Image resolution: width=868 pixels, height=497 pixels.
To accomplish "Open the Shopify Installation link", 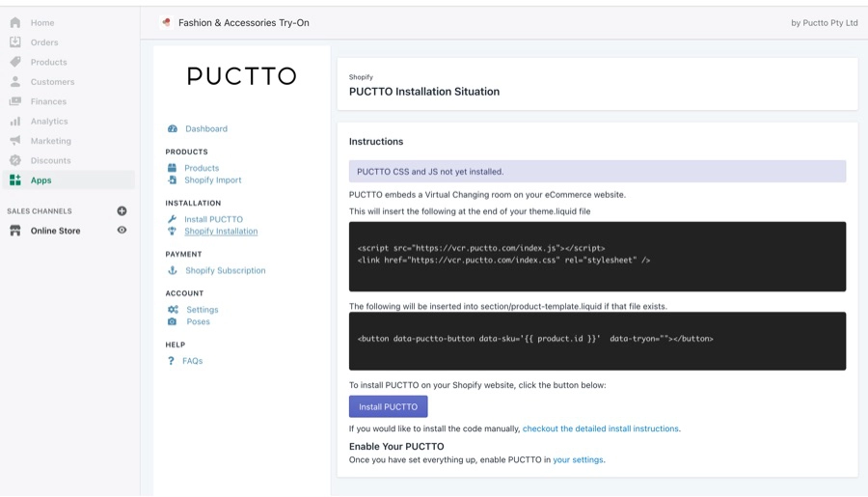I will click(221, 231).
